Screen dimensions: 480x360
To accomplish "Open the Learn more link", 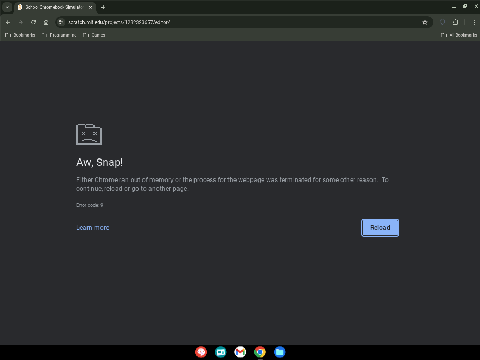I will (93, 228).
